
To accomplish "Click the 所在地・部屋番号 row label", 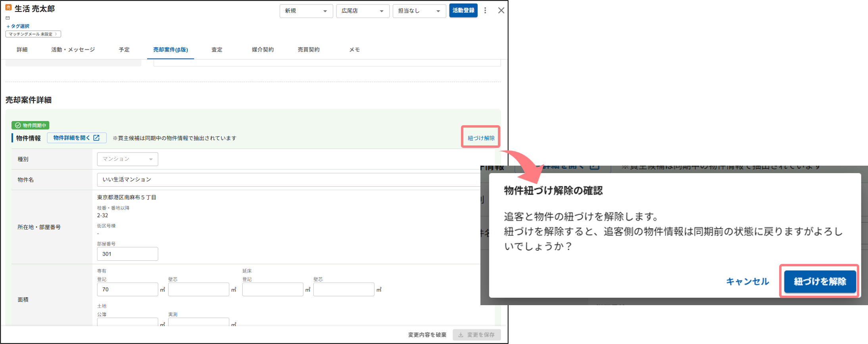I will pos(39,227).
